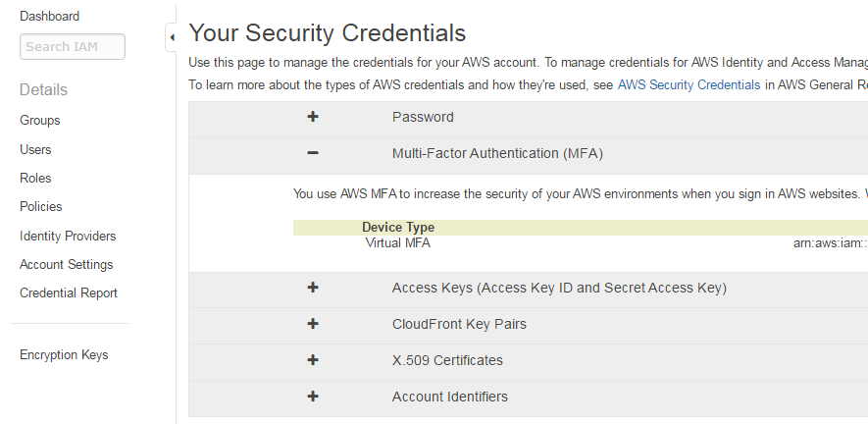Image resolution: width=868 pixels, height=424 pixels.
Task: Open Access Keys section header
Action: pos(528,290)
